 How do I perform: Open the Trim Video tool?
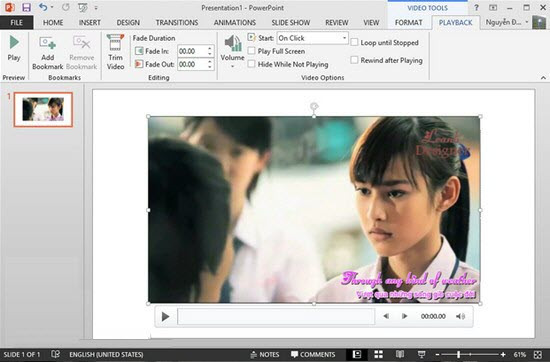tap(115, 52)
